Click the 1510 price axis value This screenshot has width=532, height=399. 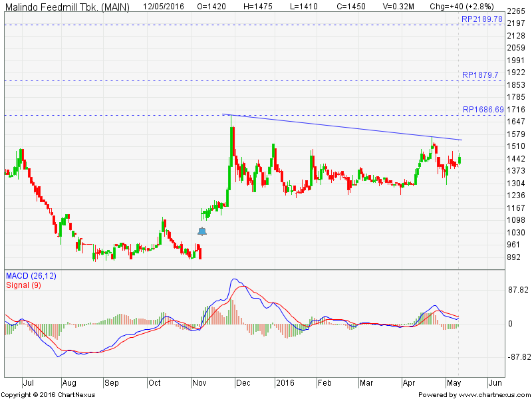click(516, 146)
